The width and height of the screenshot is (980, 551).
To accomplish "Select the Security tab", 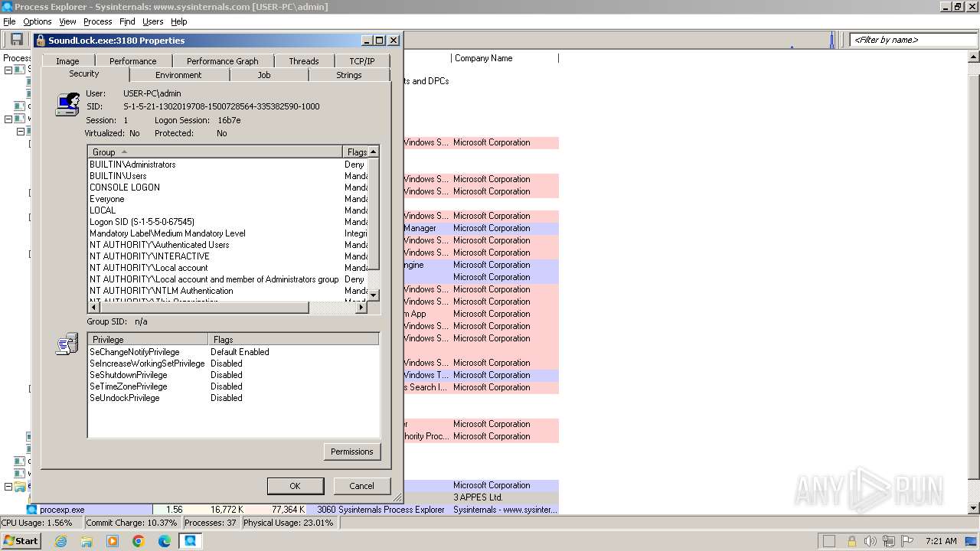I will pos(84,74).
